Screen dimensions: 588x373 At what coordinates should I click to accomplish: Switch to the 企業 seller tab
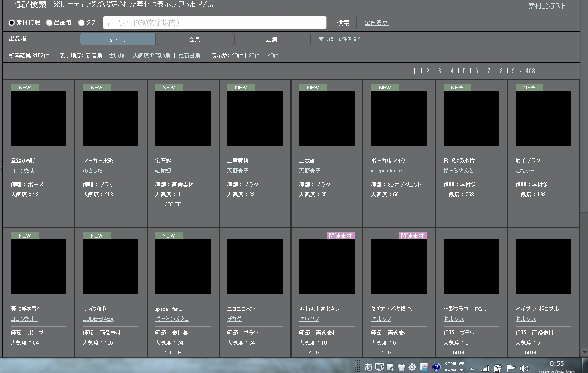coord(272,39)
